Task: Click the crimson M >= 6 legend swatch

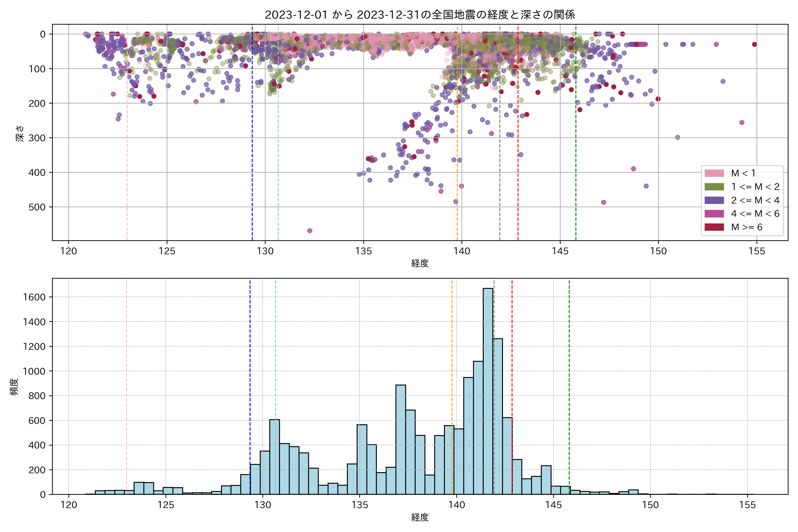Action: point(714,227)
